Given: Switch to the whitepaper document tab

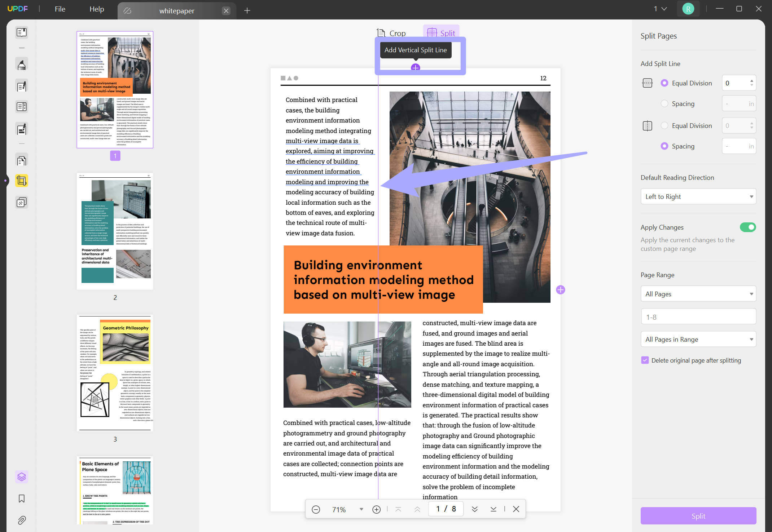Looking at the screenshot, I should pos(176,10).
